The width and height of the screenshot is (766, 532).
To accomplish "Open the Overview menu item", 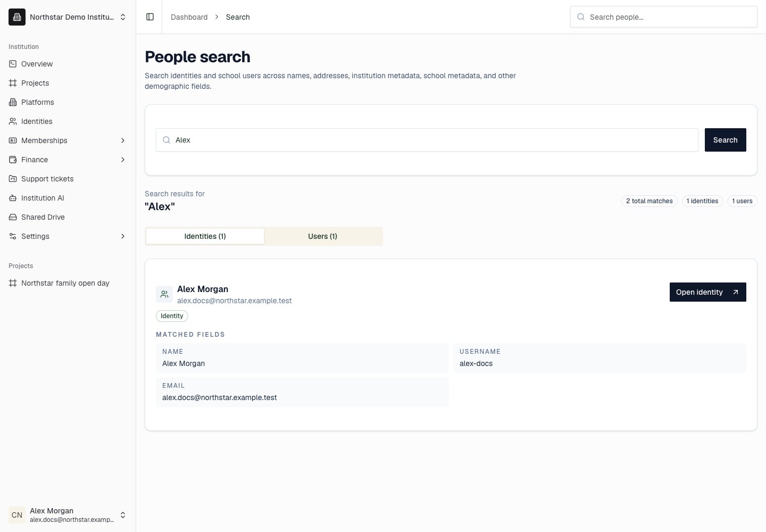I will click(x=68, y=64).
